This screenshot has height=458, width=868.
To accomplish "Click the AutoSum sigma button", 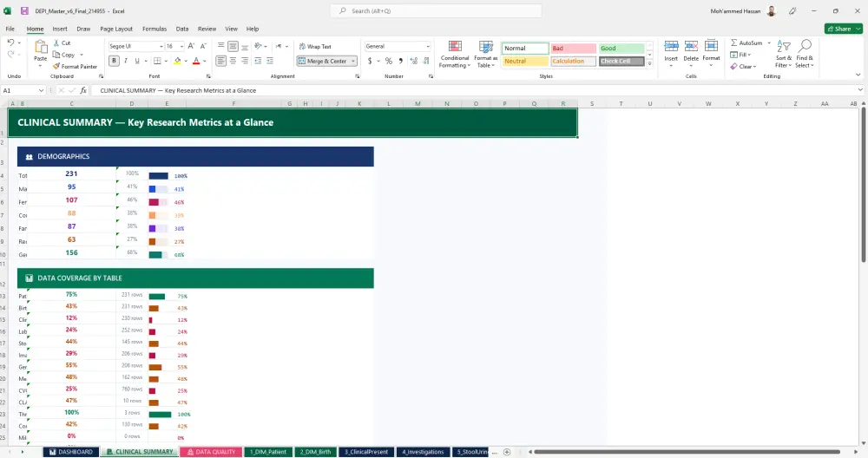I will (746, 43).
